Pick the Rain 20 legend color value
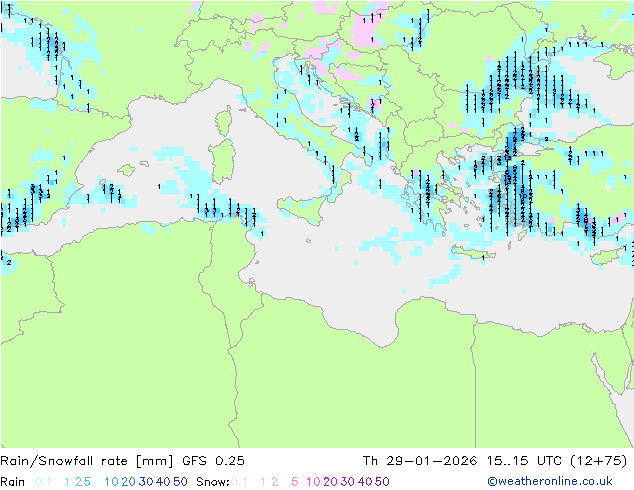The height and width of the screenshot is (490, 634). coord(128,482)
